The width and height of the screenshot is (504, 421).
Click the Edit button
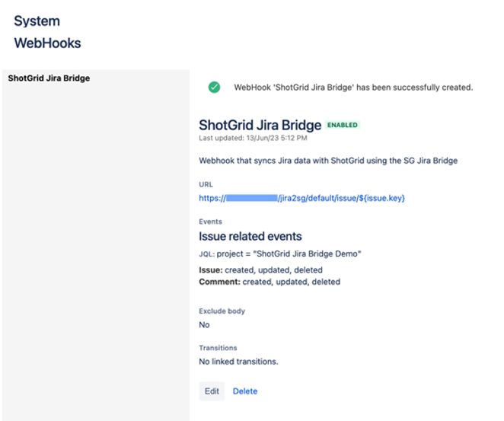click(x=212, y=391)
